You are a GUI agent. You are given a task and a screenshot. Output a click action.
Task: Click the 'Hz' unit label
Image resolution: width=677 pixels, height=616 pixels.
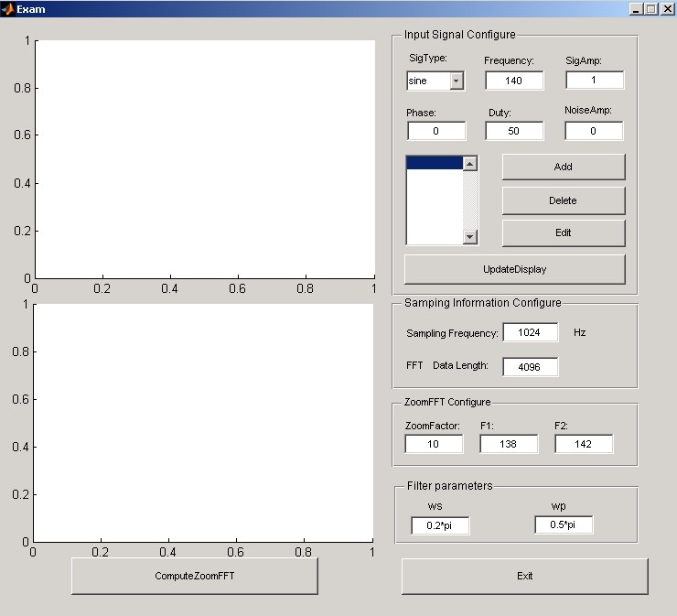[x=579, y=332]
